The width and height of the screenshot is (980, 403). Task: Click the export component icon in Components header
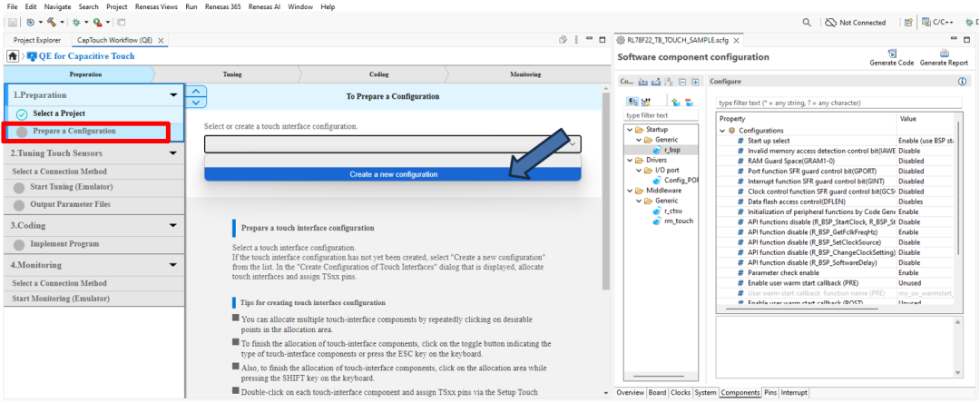[x=656, y=82]
